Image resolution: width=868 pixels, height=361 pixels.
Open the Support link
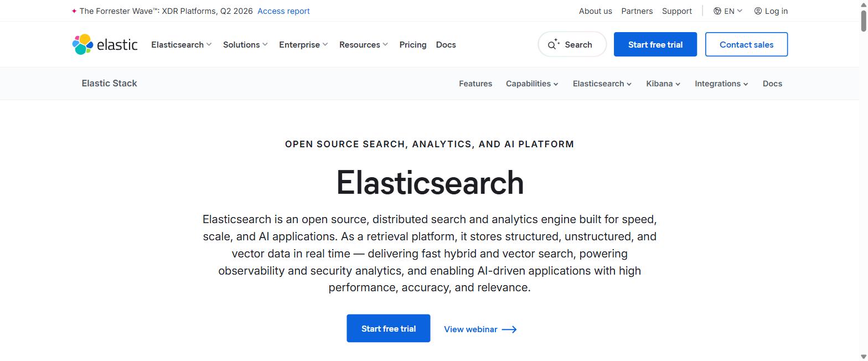tap(677, 11)
